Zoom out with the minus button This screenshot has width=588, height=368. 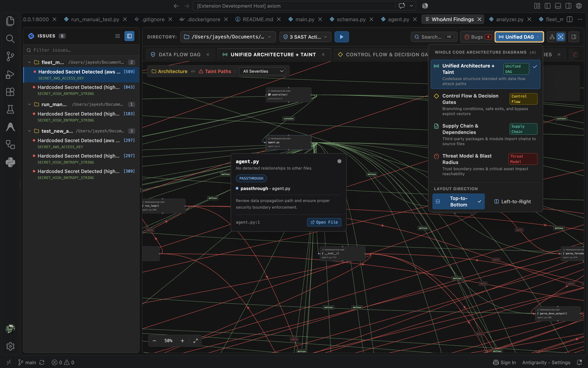click(x=154, y=341)
